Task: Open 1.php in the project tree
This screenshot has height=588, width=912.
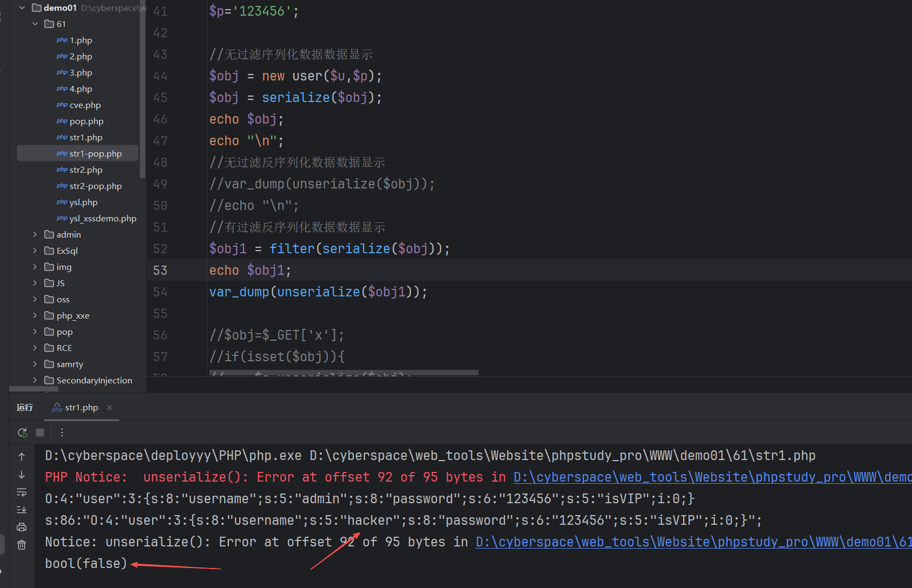Action: pyautogui.click(x=80, y=40)
